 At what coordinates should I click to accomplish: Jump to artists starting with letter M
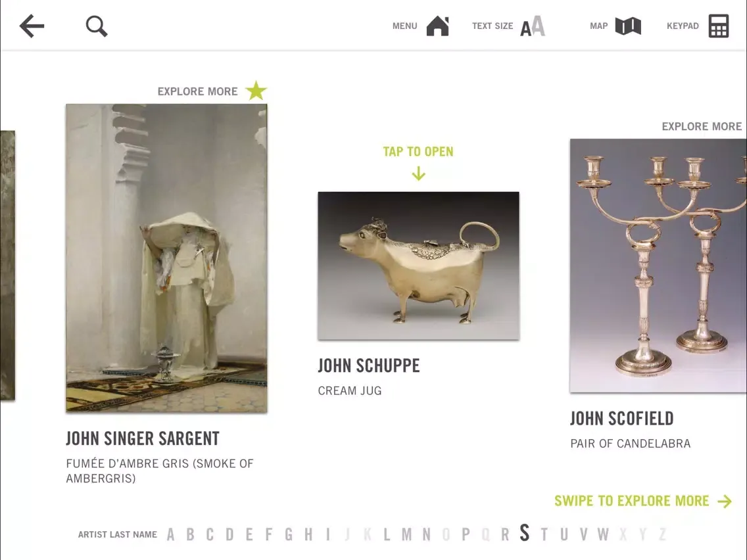[x=406, y=535]
